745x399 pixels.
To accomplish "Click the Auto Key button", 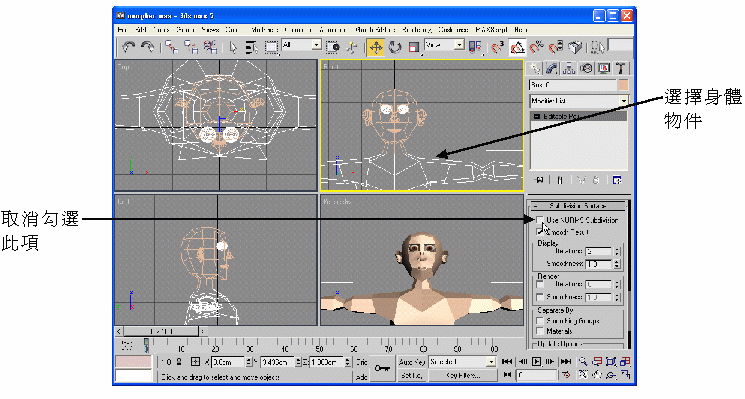I will pyautogui.click(x=412, y=362).
